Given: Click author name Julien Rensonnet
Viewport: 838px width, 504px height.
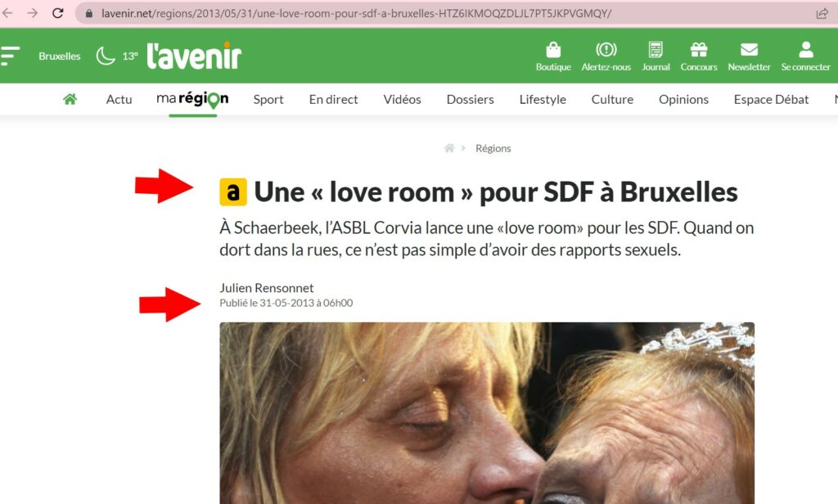Looking at the screenshot, I should click(x=267, y=288).
